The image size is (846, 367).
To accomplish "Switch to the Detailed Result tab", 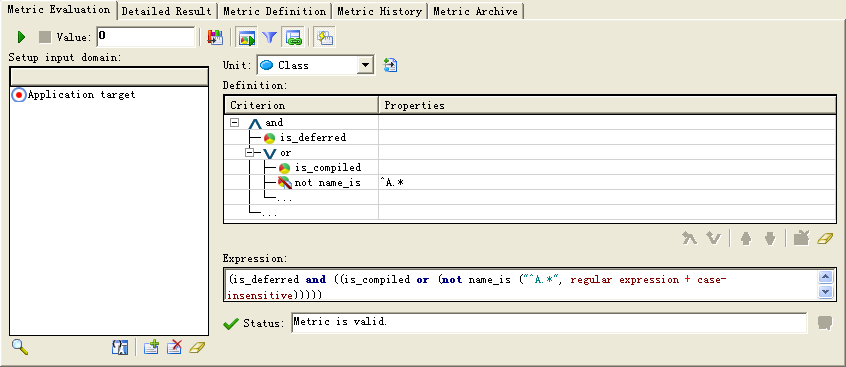I will click(166, 11).
